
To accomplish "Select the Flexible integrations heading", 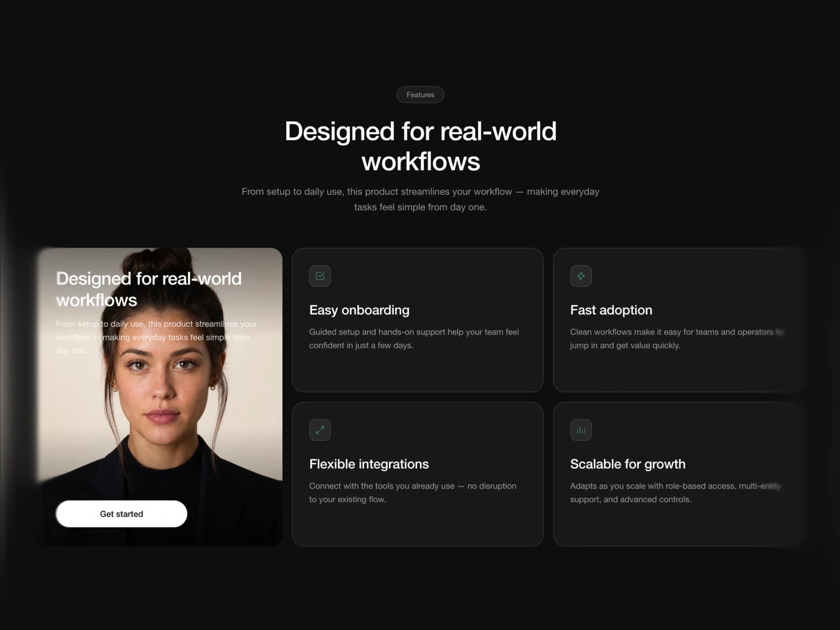I will (x=369, y=464).
